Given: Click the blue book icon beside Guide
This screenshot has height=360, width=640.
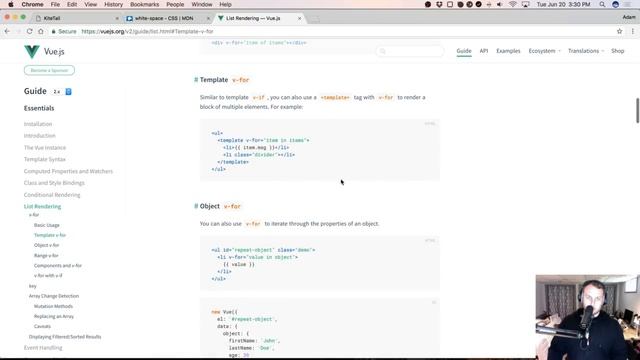Looking at the screenshot, I should (x=69, y=91).
